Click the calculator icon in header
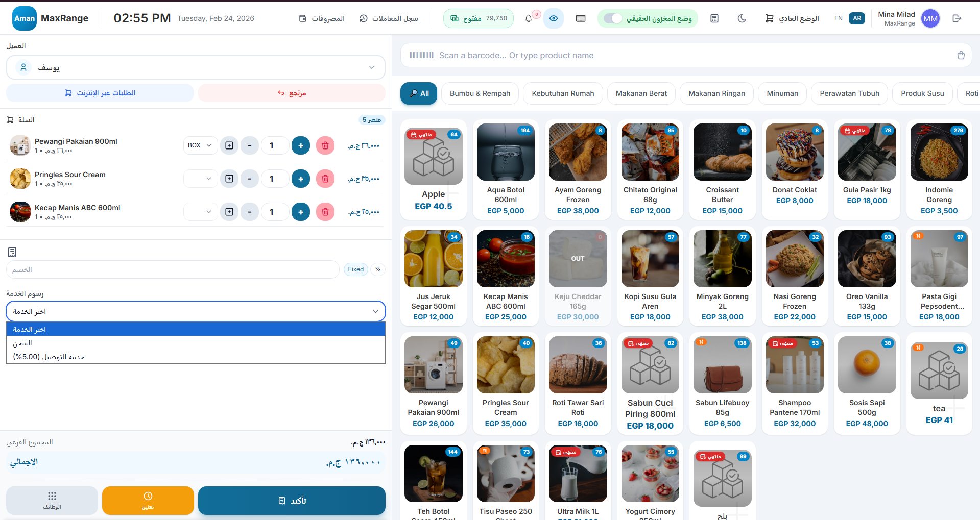 pyautogui.click(x=714, y=18)
